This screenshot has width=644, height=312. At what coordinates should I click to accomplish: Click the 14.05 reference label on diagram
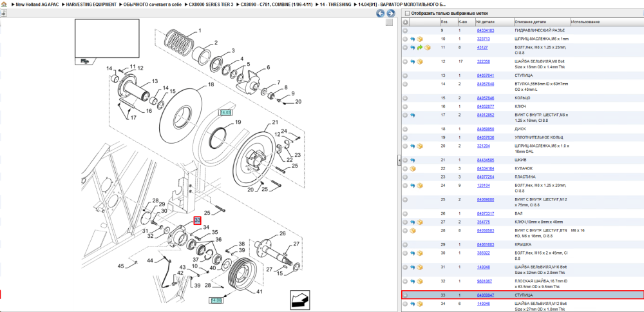(216, 300)
